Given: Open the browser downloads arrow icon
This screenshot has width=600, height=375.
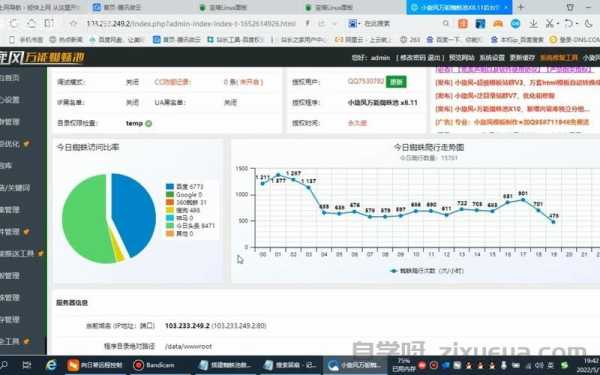Looking at the screenshot, I should coord(533,24).
